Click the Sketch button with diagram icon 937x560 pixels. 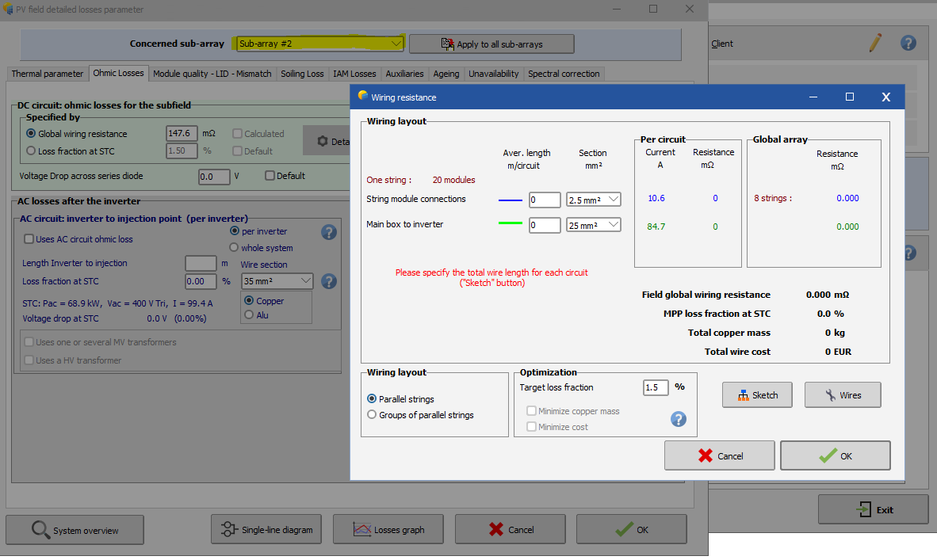point(756,395)
